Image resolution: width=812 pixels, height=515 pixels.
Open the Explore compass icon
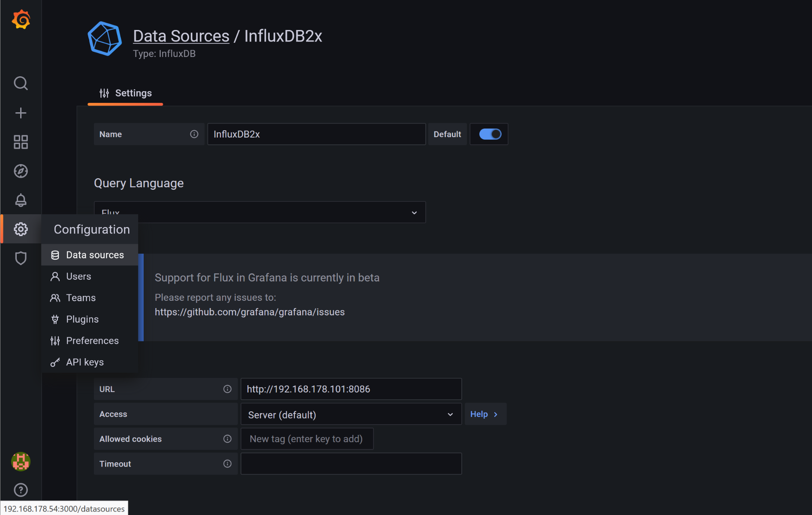(x=21, y=171)
